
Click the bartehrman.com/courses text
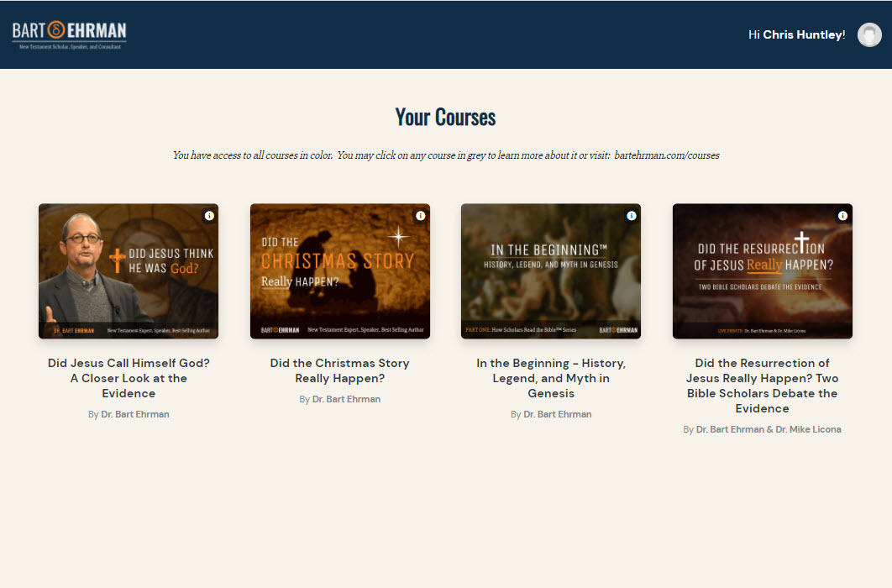(667, 155)
